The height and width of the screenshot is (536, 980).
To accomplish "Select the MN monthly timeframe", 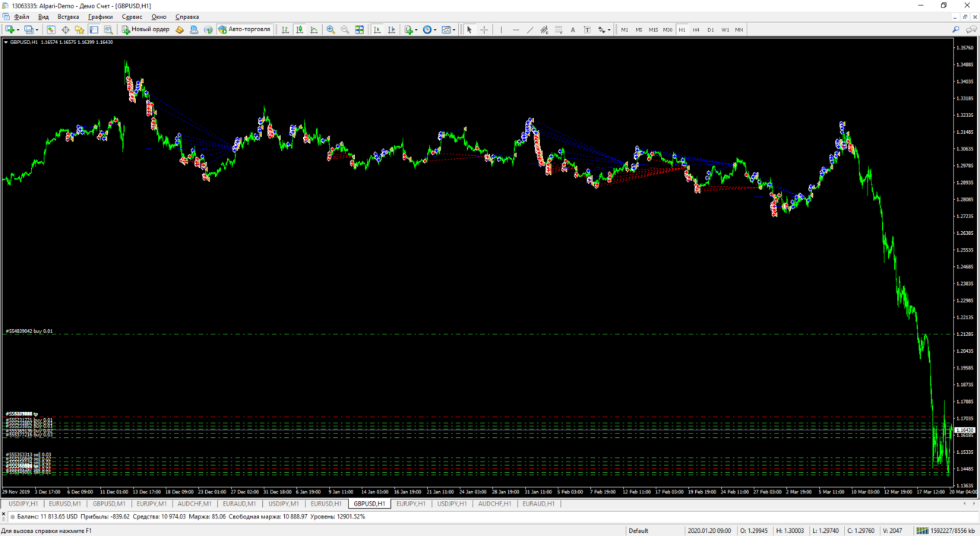I will click(x=739, y=30).
